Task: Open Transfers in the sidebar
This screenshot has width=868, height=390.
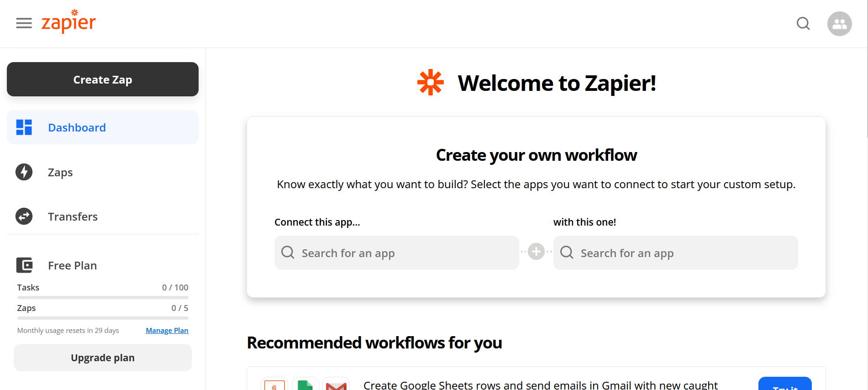Action: pos(73,217)
